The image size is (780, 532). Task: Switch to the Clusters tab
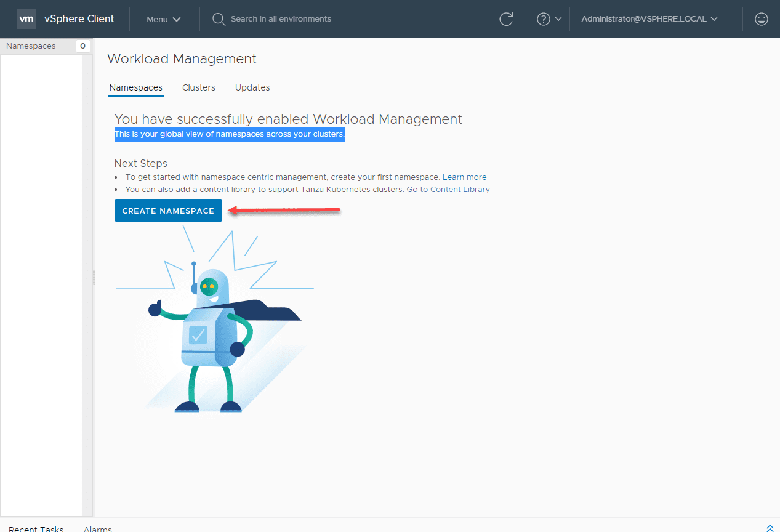(x=198, y=87)
